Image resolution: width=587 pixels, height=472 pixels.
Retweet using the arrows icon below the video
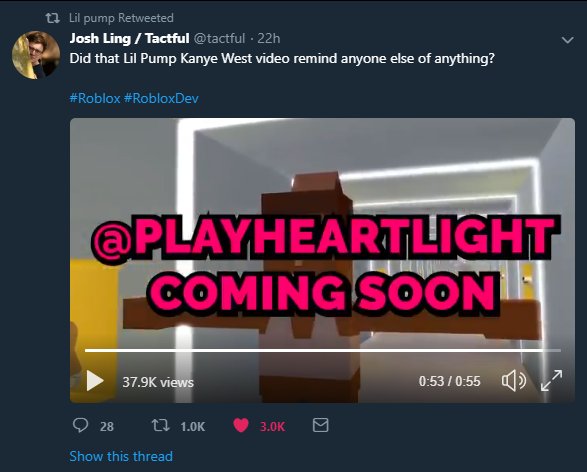161,425
